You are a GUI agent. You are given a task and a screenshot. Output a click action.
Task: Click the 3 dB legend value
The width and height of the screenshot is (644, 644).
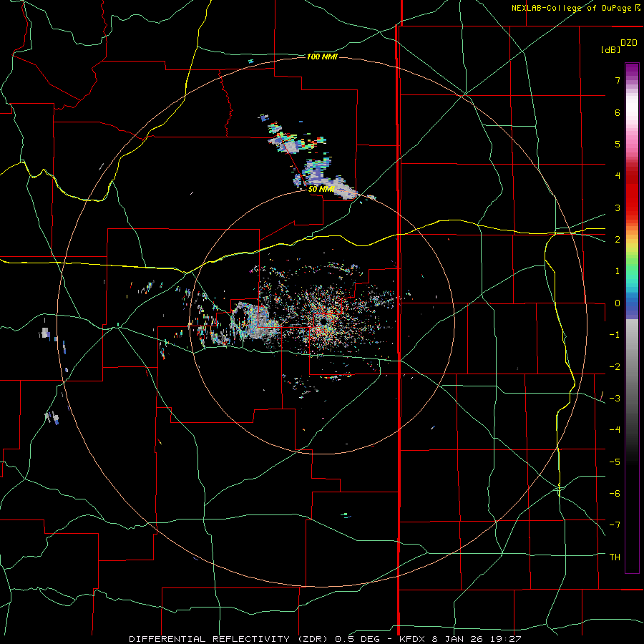click(x=618, y=208)
